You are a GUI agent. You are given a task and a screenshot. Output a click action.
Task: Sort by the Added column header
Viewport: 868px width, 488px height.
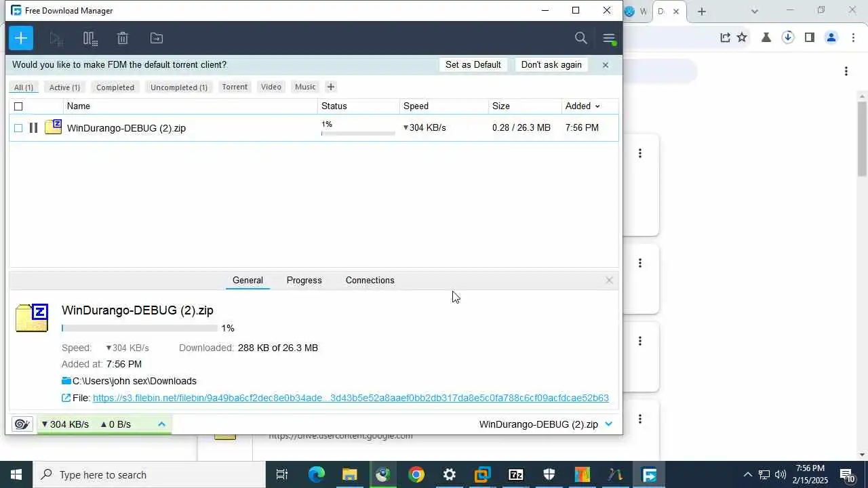(583, 106)
